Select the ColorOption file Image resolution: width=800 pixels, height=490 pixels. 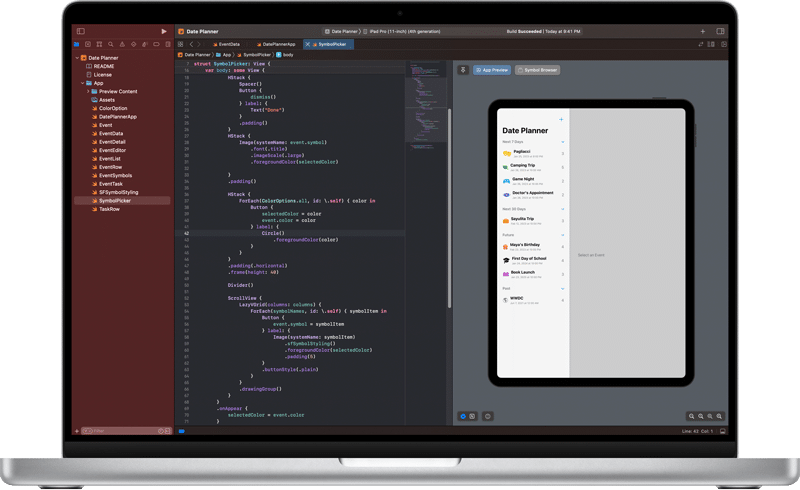coord(109,108)
